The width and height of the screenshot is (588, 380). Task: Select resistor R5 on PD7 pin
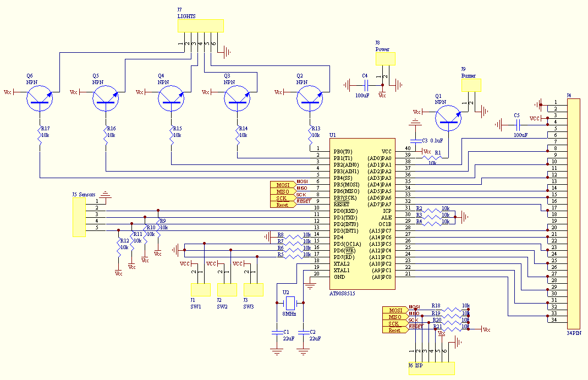pyautogui.click(x=294, y=257)
